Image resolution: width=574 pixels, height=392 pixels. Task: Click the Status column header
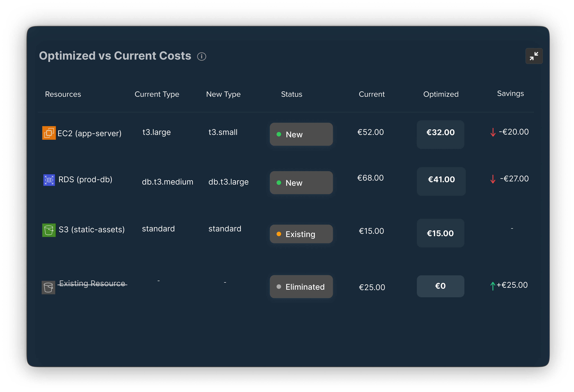pyautogui.click(x=292, y=94)
